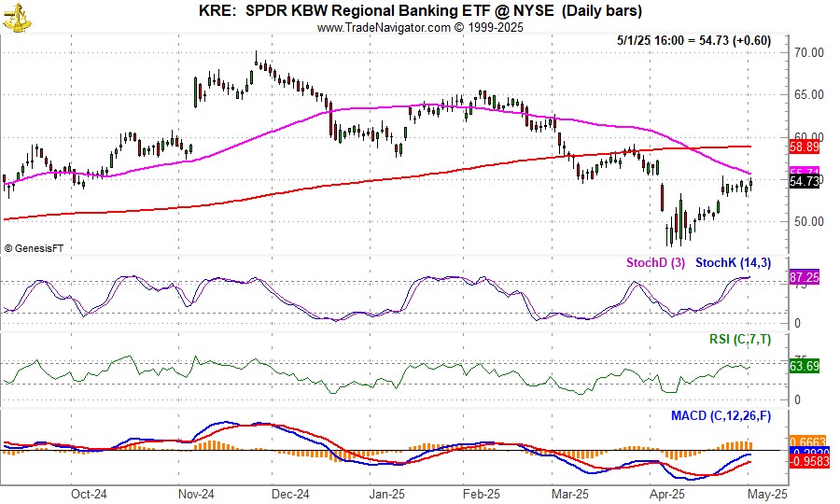Image resolution: width=840 pixels, height=504 pixels.
Task: Click the Jan-25 date axis label
Action: (x=387, y=494)
